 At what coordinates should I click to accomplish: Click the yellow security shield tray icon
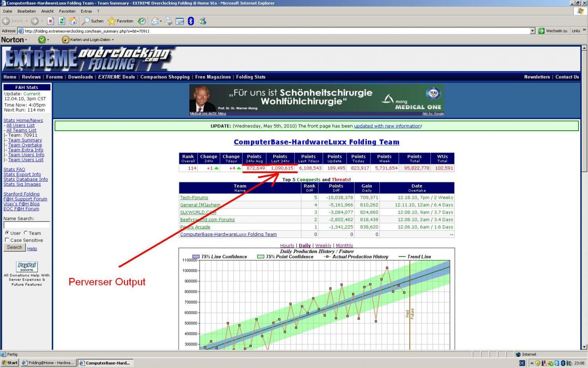(x=538, y=363)
